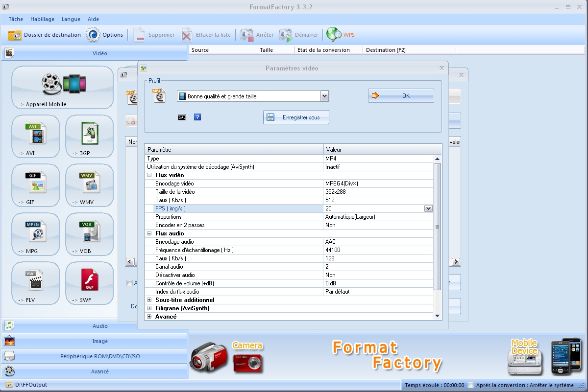Open the Habillage menu
Viewport: 588px width, 392px height.
click(x=42, y=19)
